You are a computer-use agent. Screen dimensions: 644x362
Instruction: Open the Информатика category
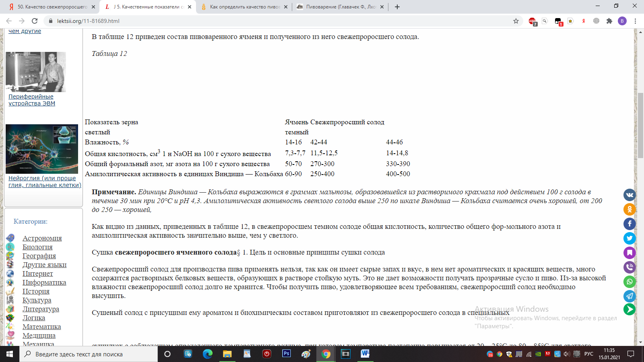[x=44, y=282]
